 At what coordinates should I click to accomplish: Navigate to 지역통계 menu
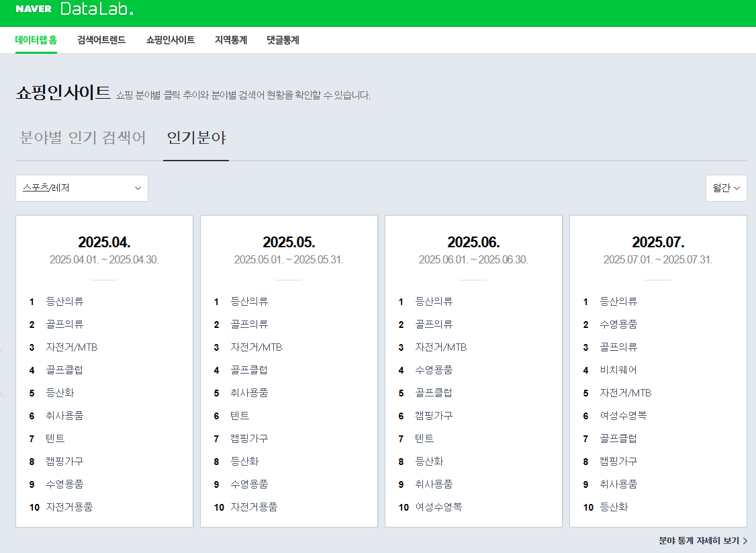[x=231, y=40]
